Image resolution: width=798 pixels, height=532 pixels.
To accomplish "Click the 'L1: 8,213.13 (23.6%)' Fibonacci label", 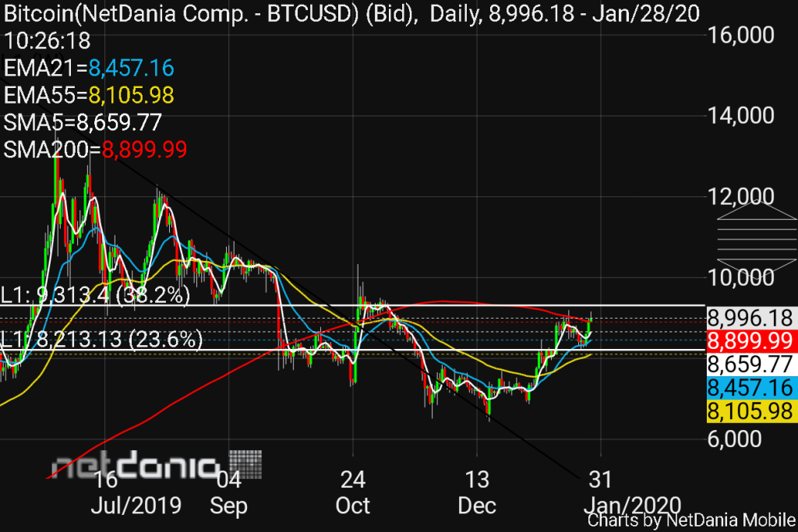I will [x=101, y=339].
